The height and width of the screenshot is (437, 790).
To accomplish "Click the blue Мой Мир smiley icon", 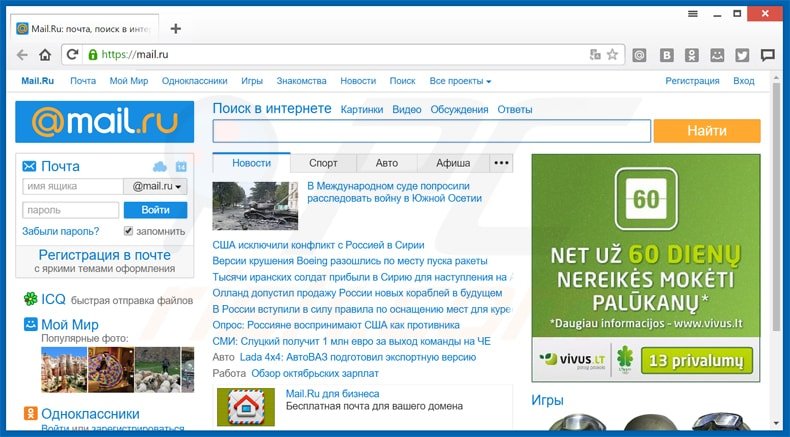I will (x=31, y=324).
